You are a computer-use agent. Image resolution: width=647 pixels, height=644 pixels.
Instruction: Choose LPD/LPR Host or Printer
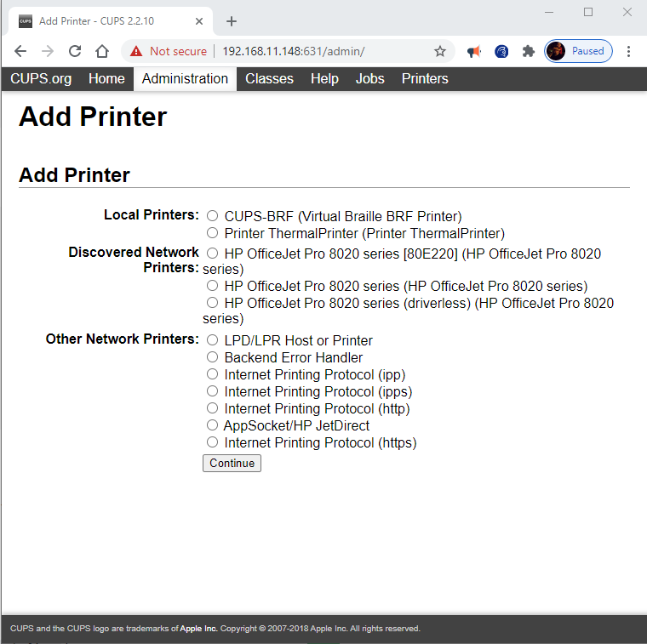[212, 339]
